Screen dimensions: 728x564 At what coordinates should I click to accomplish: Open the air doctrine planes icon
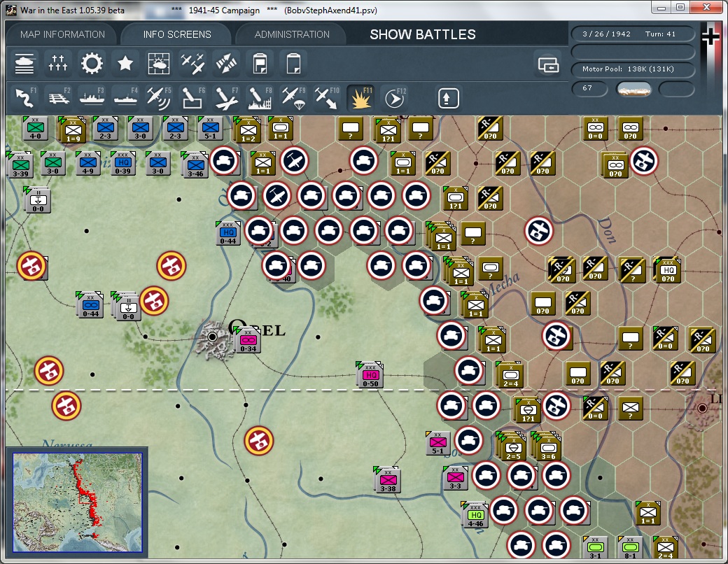pyautogui.click(x=192, y=63)
